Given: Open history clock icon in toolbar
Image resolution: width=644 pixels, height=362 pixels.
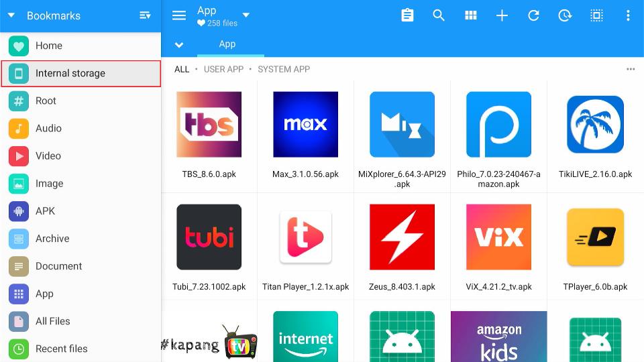Looking at the screenshot, I should pyautogui.click(x=565, y=15).
